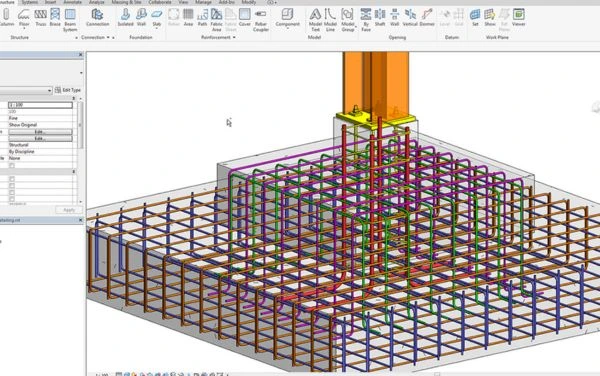Open the Massing & Site ribbon tab
600x376 pixels.
[x=126, y=2]
